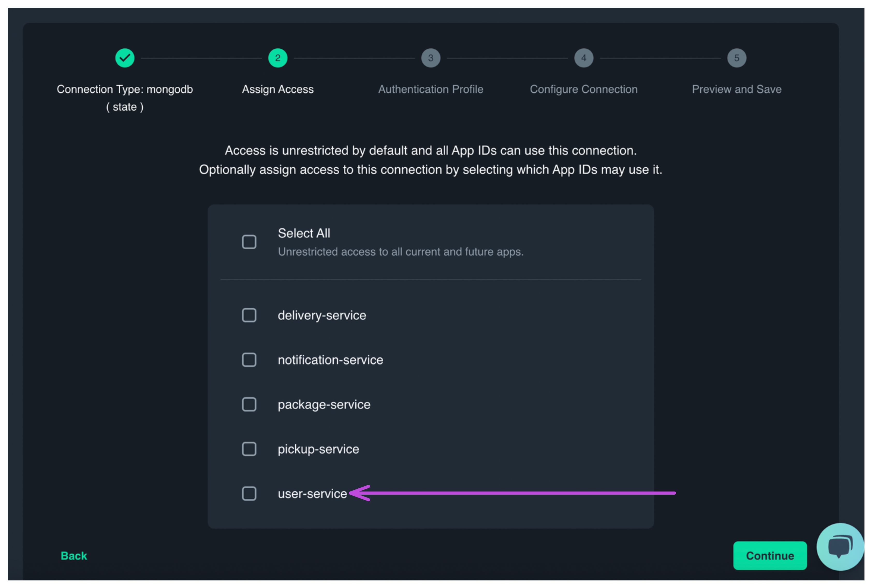Click the Authentication Profile step label
This screenshot has height=588, width=872.
pos(430,89)
